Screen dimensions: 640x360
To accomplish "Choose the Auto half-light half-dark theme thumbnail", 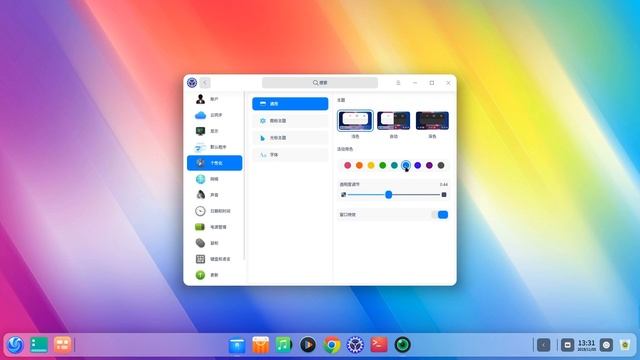I will click(x=393, y=120).
